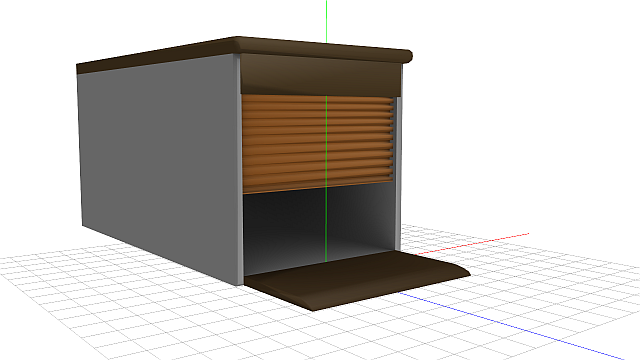Select the left gray door frame post
Image resolution: width=640 pixels, height=360 pixels.
coord(240,171)
